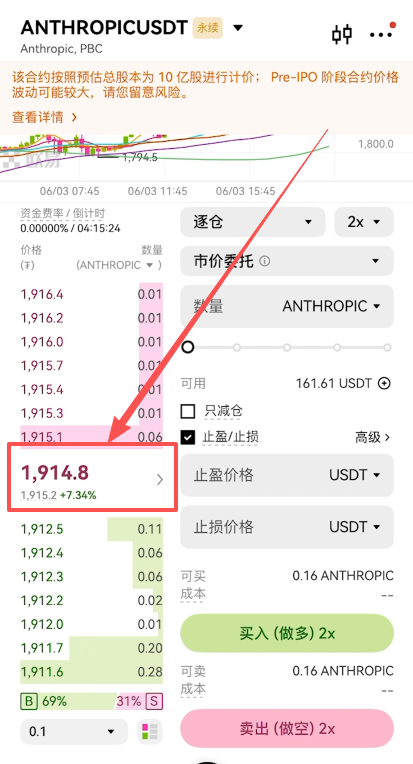Tap the 资金费率 / 倒计时 label
413x764 pixels.
tap(62, 213)
